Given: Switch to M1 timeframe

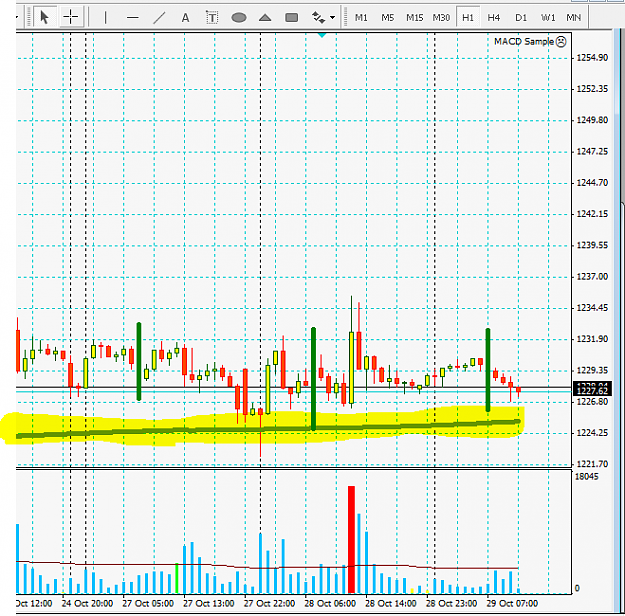Looking at the screenshot, I should pos(361,18).
